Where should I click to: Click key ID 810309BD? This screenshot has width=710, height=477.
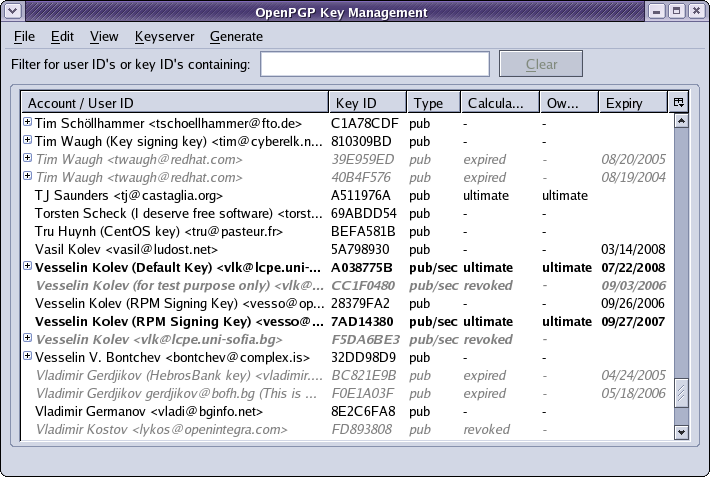click(x=361, y=142)
